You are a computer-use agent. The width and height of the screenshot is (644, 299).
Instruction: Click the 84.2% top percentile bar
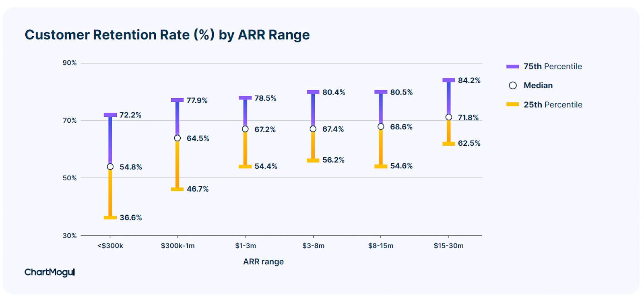point(449,80)
